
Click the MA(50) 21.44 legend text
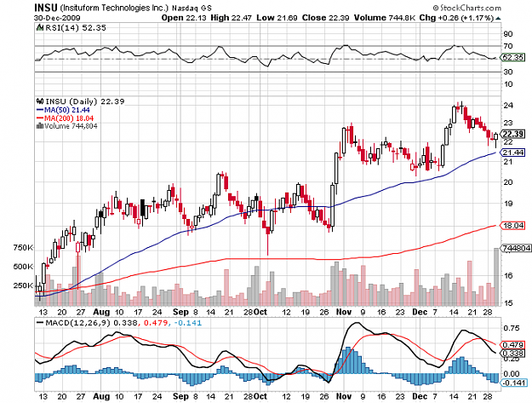(x=67, y=110)
